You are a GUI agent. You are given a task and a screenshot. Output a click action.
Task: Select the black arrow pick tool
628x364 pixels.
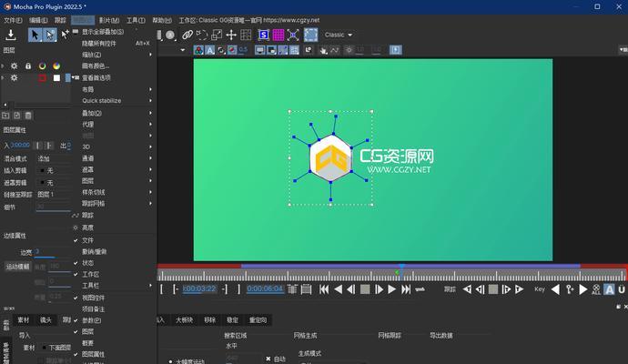pos(35,35)
